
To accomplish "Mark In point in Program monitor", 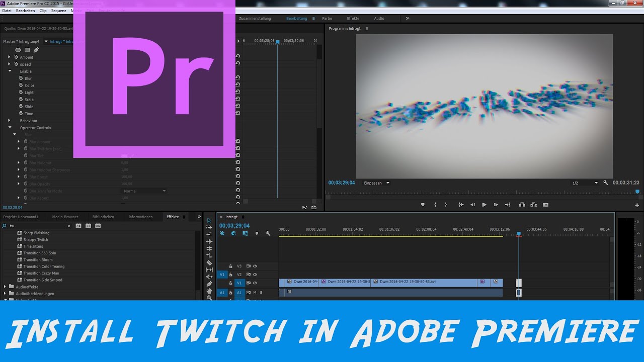I will [x=435, y=205].
